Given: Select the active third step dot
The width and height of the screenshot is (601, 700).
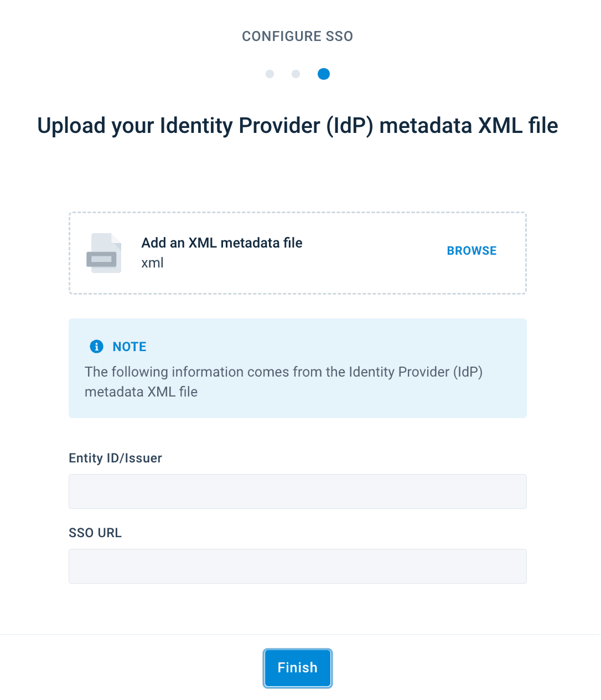Looking at the screenshot, I should point(324,74).
